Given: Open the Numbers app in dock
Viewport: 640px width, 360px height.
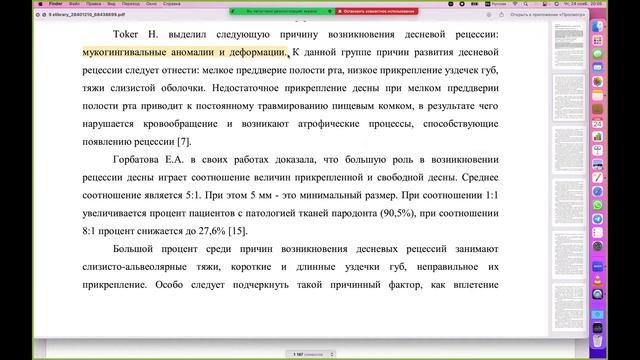Looking at the screenshot, I should coord(597,137).
